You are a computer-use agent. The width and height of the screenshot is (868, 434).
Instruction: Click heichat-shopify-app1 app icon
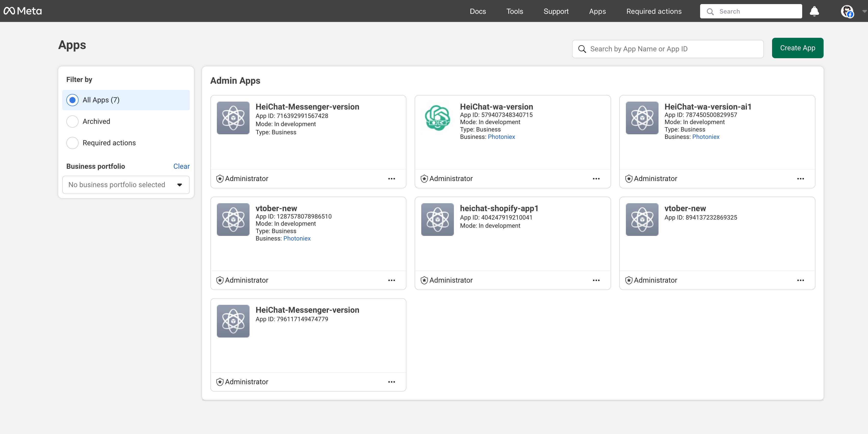(437, 220)
